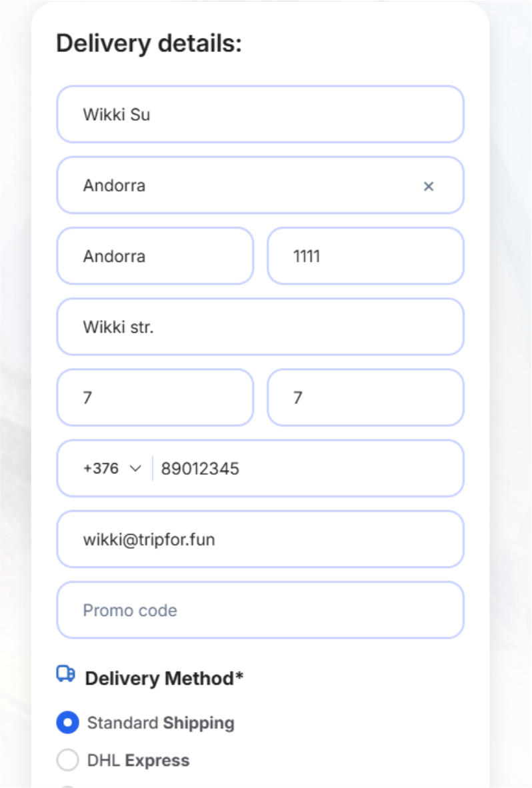Focus the left field containing 7
Image resolution: width=532 pixels, height=788 pixels.
[x=155, y=398]
